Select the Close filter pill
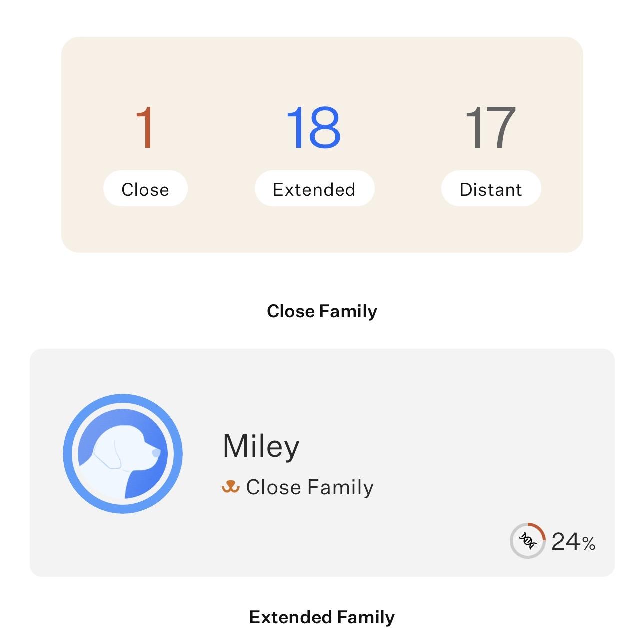Image resolution: width=644 pixels, height=644 pixels. (x=145, y=189)
